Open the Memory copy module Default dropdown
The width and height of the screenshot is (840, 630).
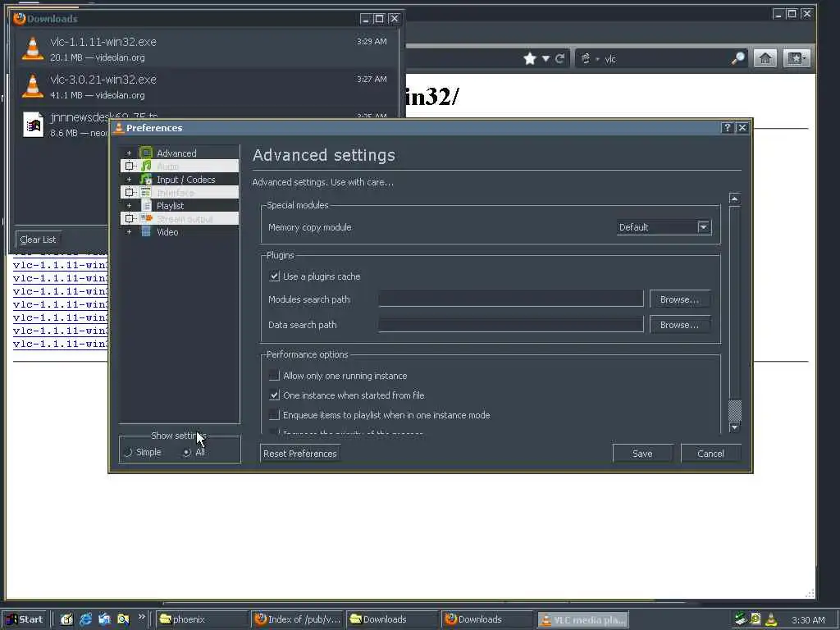coord(664,227)
